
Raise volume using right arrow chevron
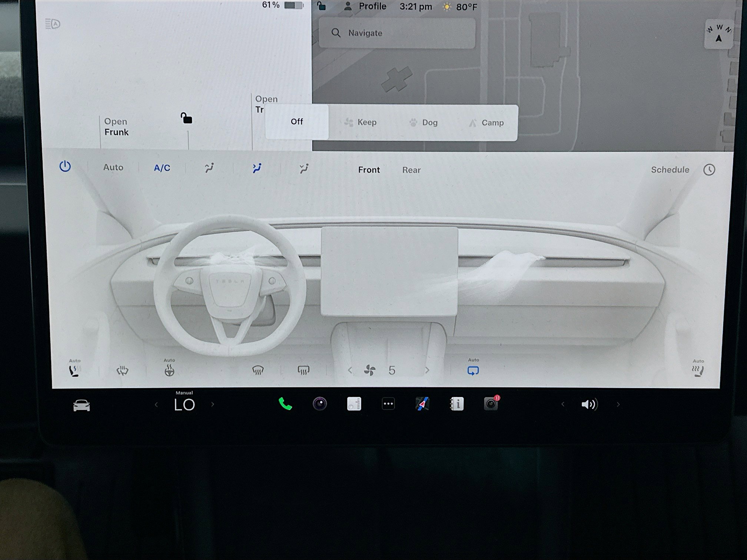tap(618, 404)
